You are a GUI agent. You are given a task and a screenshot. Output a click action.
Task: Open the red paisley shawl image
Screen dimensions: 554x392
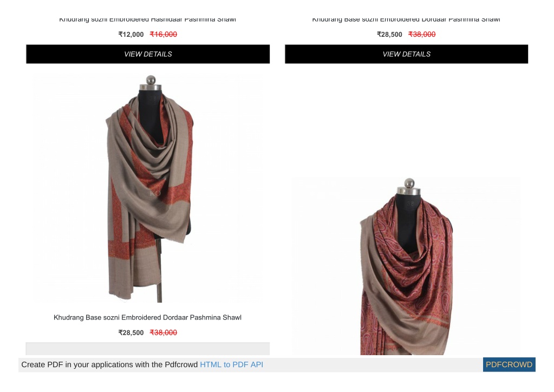click(x=406, y=266)
